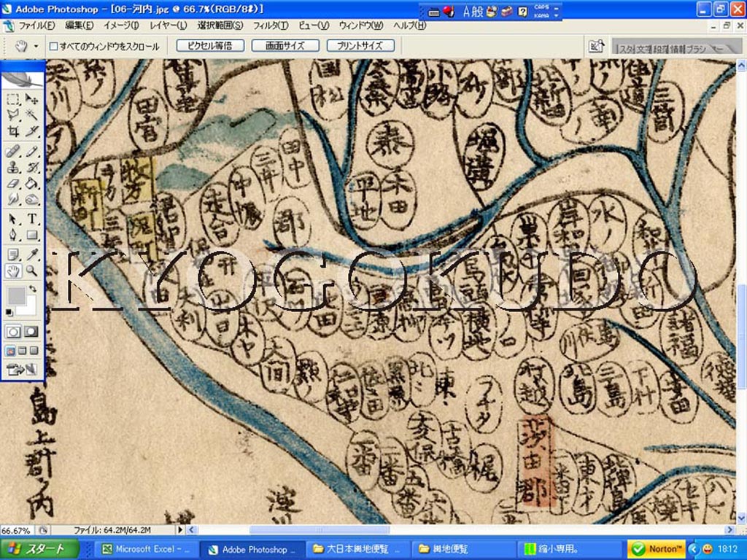Select the Clone Stamp tool

13,168
